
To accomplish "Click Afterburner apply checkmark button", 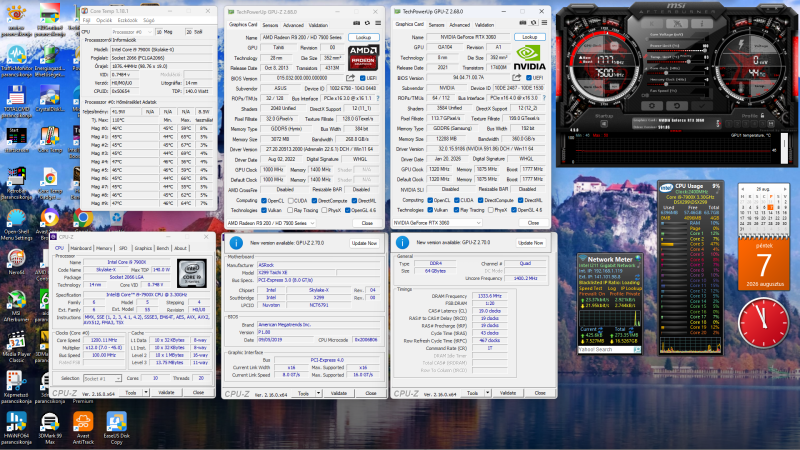I will click(702, 106).
